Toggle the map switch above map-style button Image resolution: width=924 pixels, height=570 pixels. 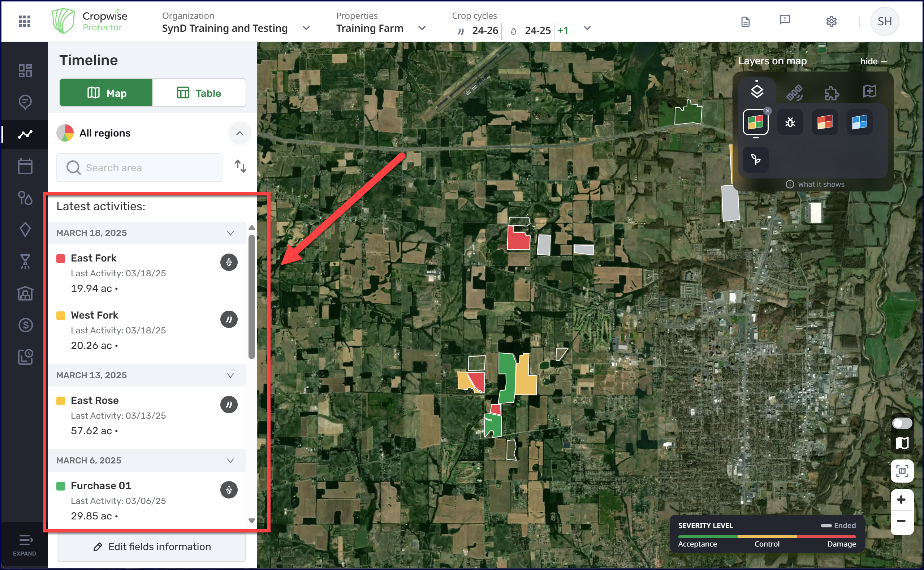902,423
